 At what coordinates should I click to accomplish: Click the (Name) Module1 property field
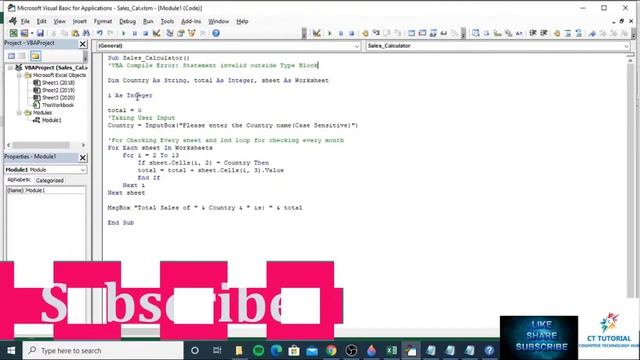click(46, 191)
